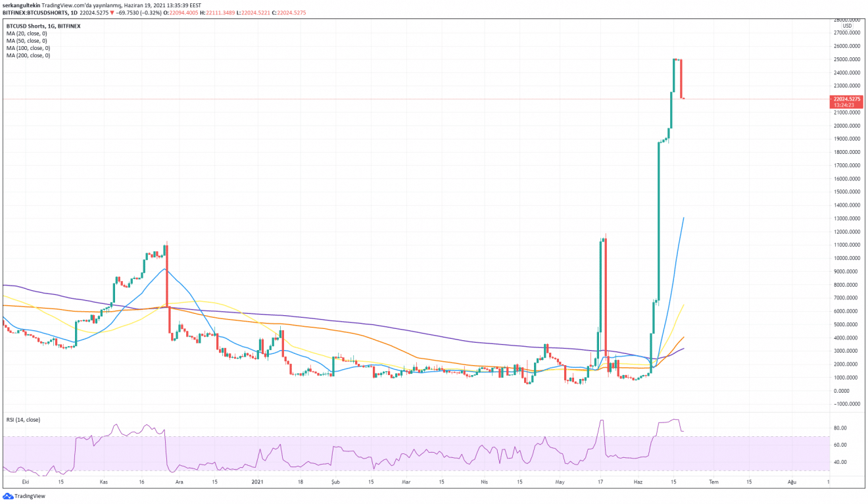Click the TradingView text link at bottom left

pos(30,496)
